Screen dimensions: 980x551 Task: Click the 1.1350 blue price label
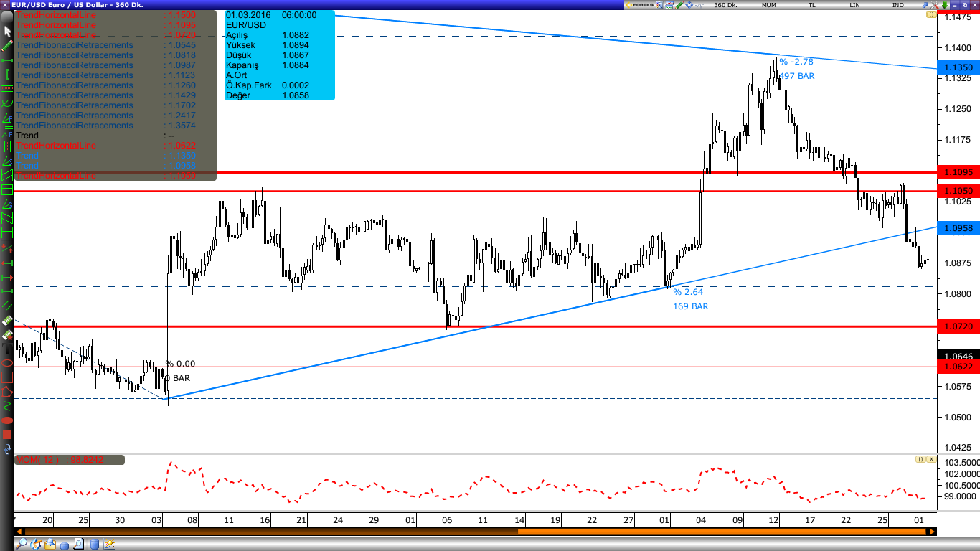(x=958, y=67)
